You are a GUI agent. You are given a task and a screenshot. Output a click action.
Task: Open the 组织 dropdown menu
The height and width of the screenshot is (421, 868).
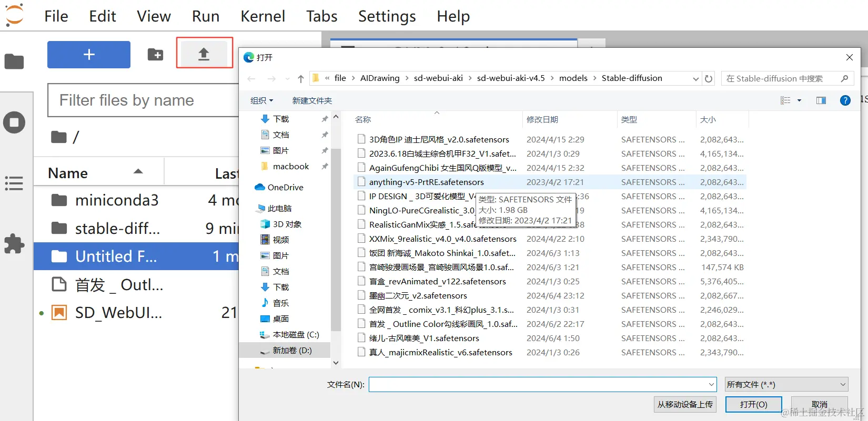(261, 100)
